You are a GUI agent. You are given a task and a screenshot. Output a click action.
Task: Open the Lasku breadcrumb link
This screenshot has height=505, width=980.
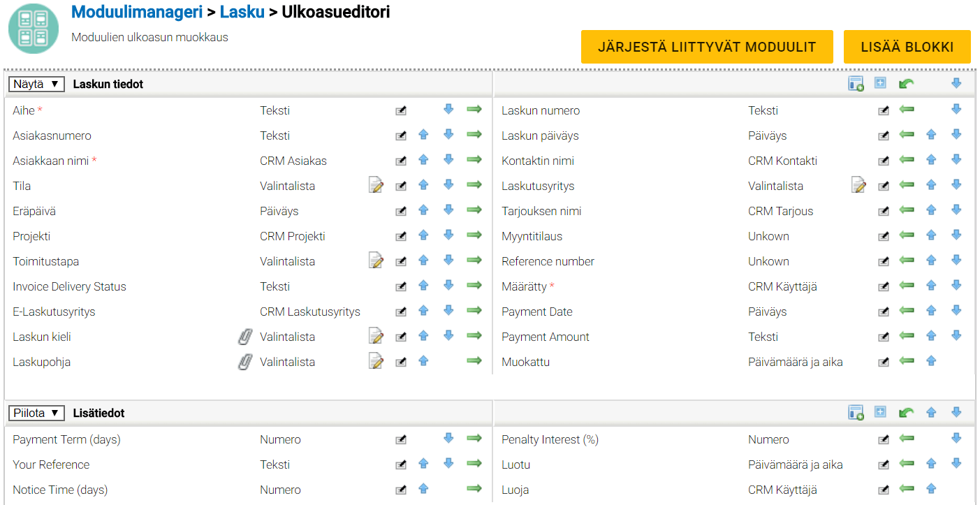click(x=242, y=12)
